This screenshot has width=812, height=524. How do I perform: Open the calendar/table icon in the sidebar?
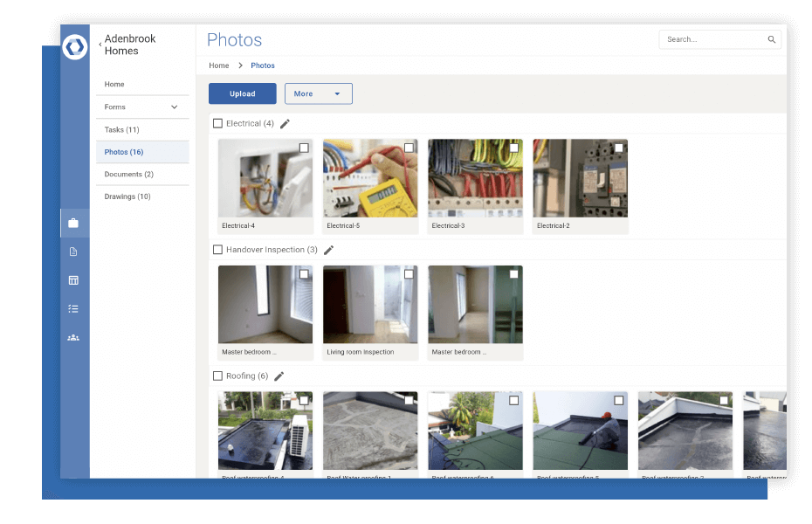[x=75, y=280]
